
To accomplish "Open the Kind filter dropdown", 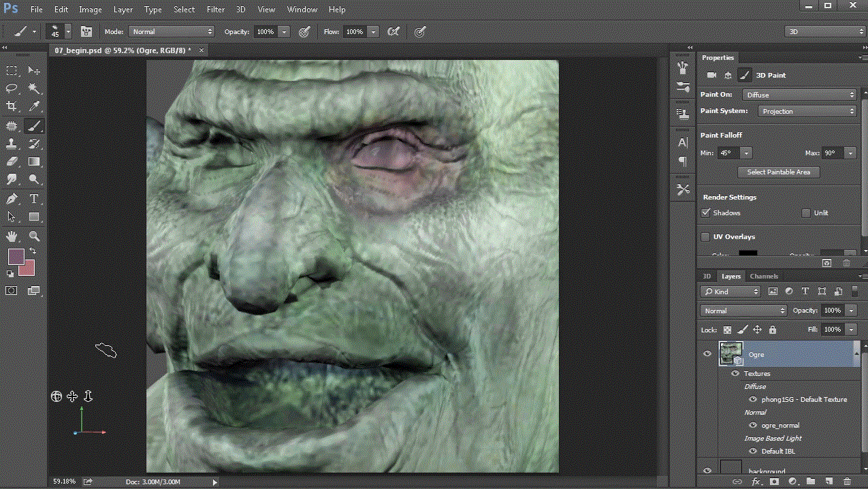I will pos(730,291).
